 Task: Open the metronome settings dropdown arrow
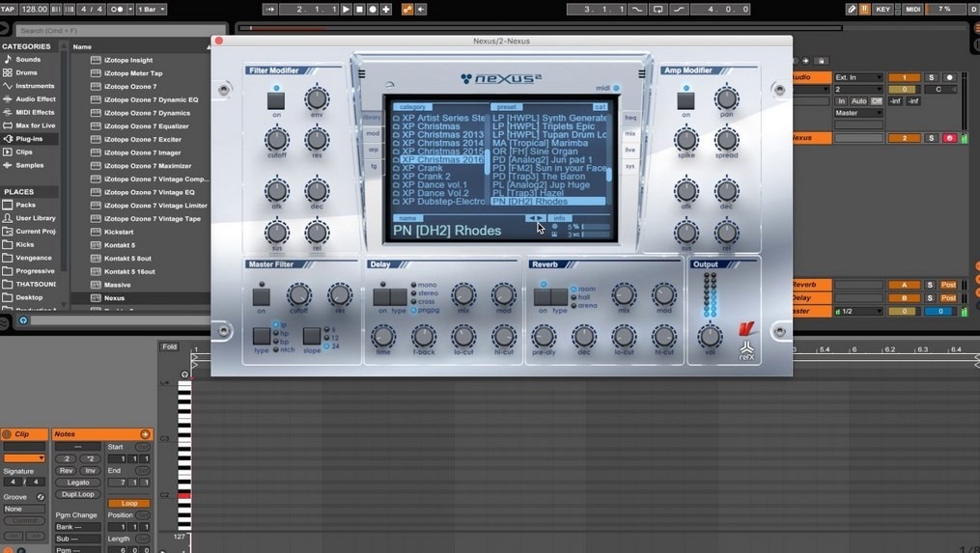[x=130, y=10]
